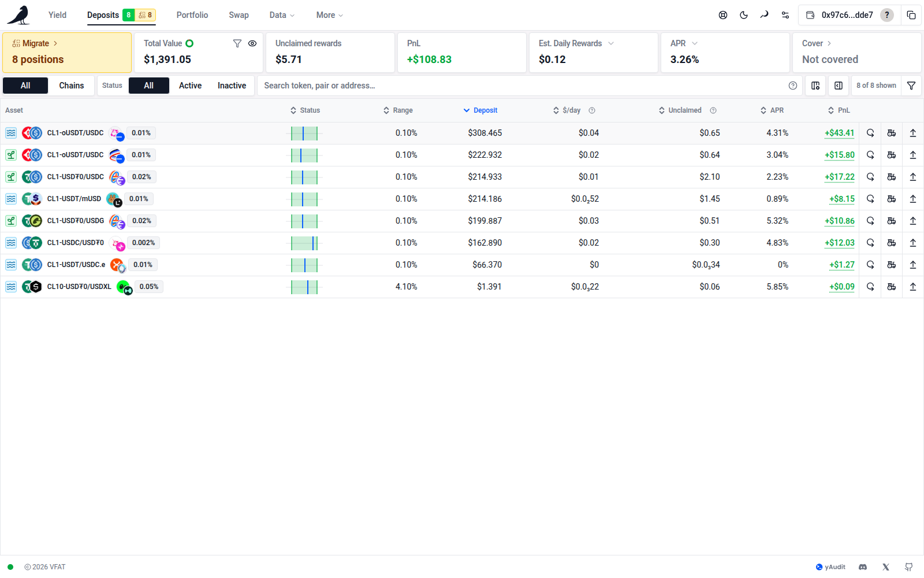Click $/day info icon in header

click(592, 110)
